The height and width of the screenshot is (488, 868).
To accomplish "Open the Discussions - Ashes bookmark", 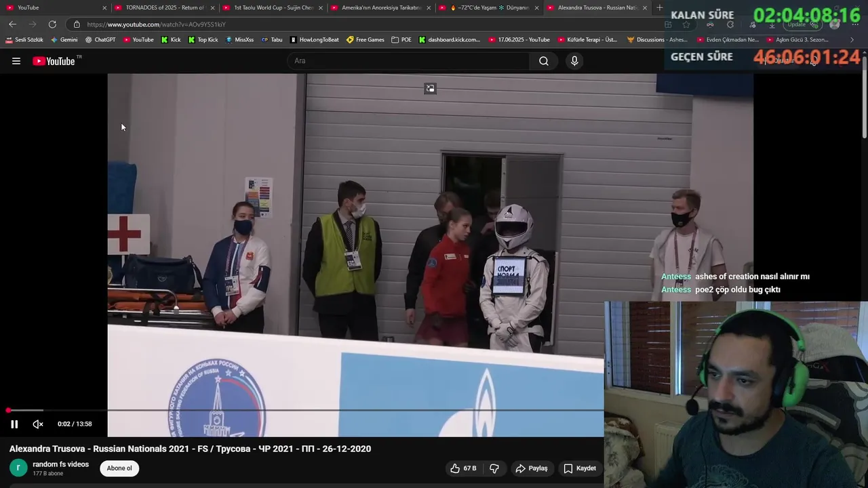I will pos(657,40).
